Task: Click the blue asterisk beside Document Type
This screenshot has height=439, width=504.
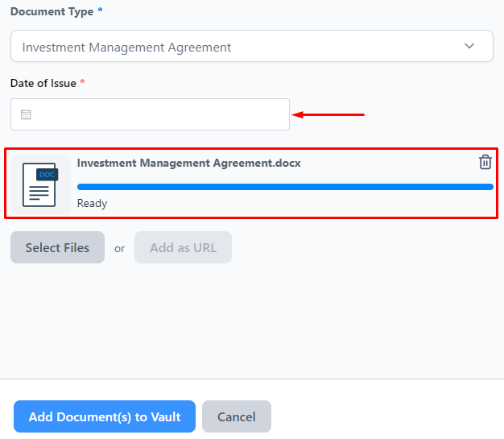Action: coord(101,10)
